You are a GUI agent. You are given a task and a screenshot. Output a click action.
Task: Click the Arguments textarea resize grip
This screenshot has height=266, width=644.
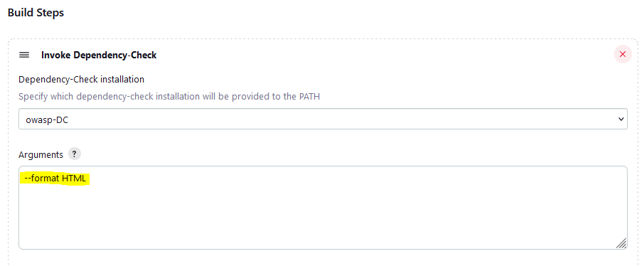621,243
